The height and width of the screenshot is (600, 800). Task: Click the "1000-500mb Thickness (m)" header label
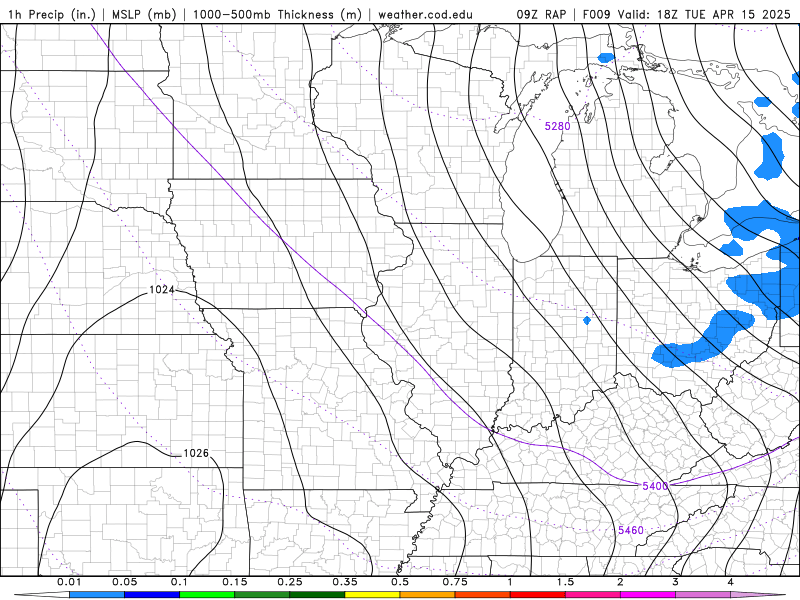click(x=277, y=14)
